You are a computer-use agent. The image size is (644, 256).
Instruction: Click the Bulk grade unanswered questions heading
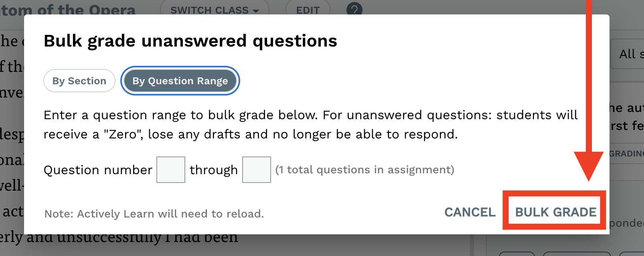click(x=190, y=41)
